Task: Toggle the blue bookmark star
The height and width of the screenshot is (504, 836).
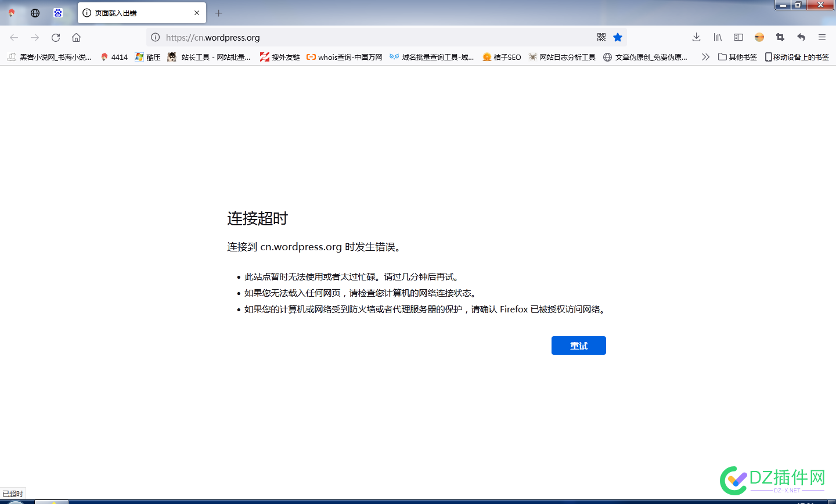Action: click(x=618, y=37)
